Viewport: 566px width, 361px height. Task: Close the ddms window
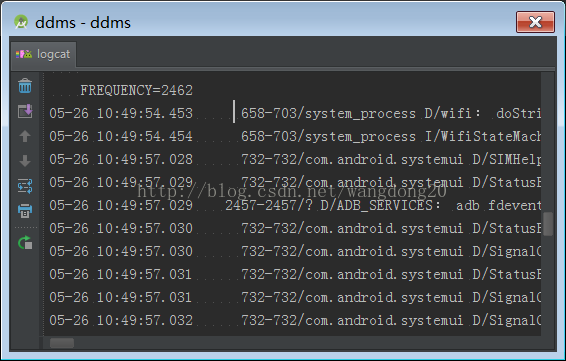click(x=535, y=22)
